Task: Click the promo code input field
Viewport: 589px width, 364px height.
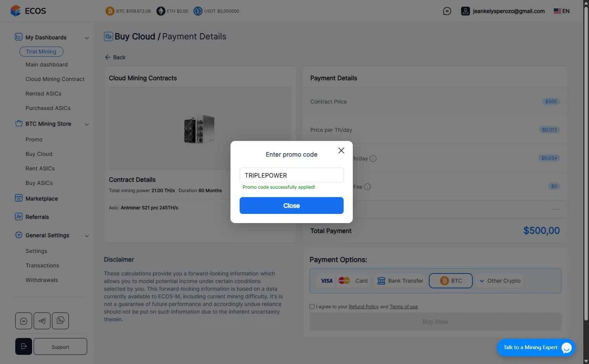Action: [x=292, y=175]
